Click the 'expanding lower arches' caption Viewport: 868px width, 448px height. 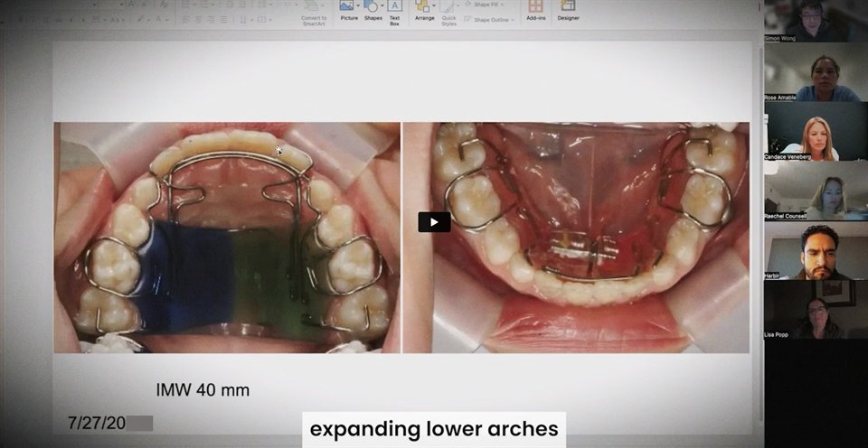click(434, 429)
